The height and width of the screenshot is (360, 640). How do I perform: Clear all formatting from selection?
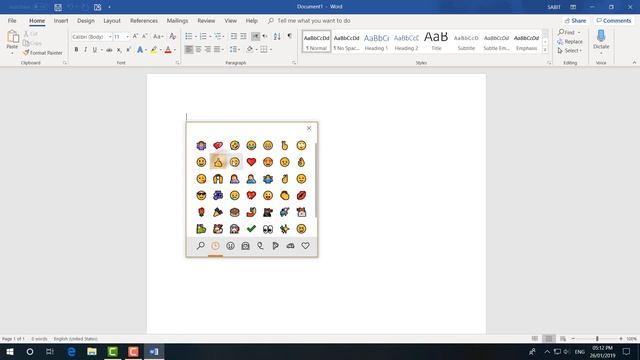click(173, 37)
